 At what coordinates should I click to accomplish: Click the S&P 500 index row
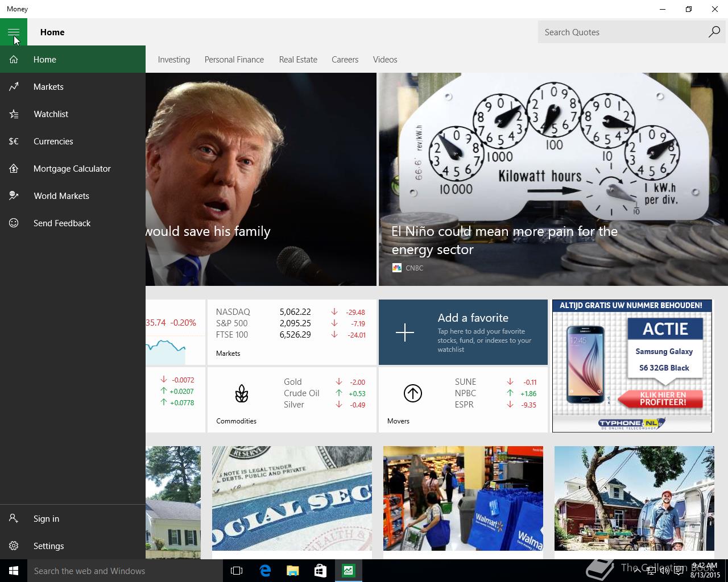(291, 323)
